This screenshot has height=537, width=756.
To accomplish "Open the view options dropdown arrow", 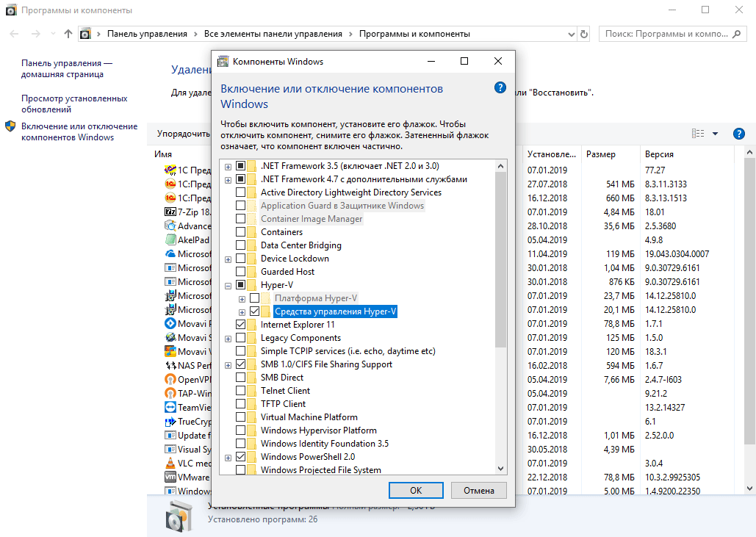I will tap(716, 134).
